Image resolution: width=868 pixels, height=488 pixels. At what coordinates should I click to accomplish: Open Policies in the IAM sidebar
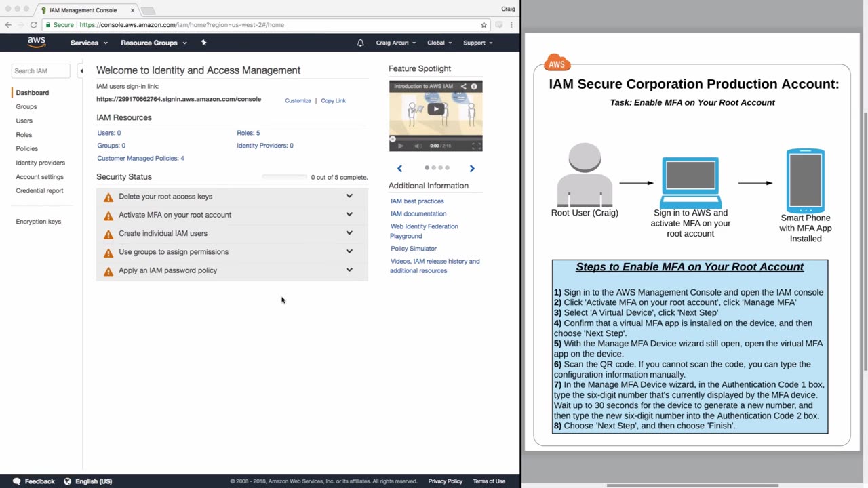(x=27, y=148)
